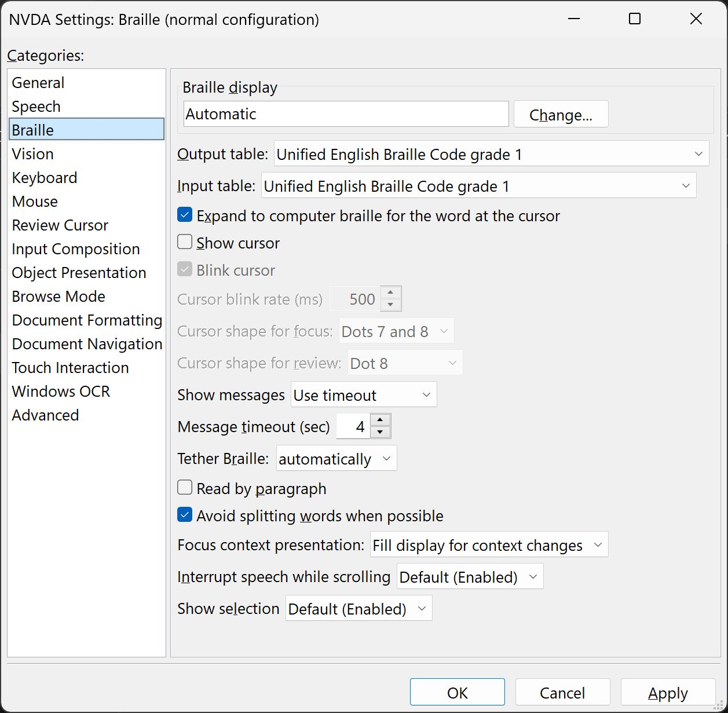Open the Output table dropdown
The image size is (728, 713).
pyautogui.click(x=491, y=154)
